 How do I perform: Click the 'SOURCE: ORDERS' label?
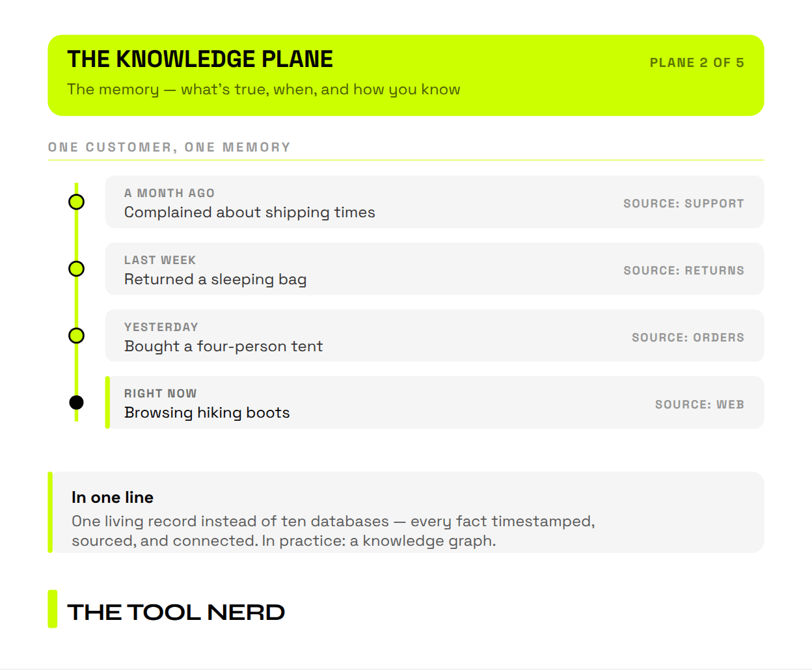tap(688, 338)
